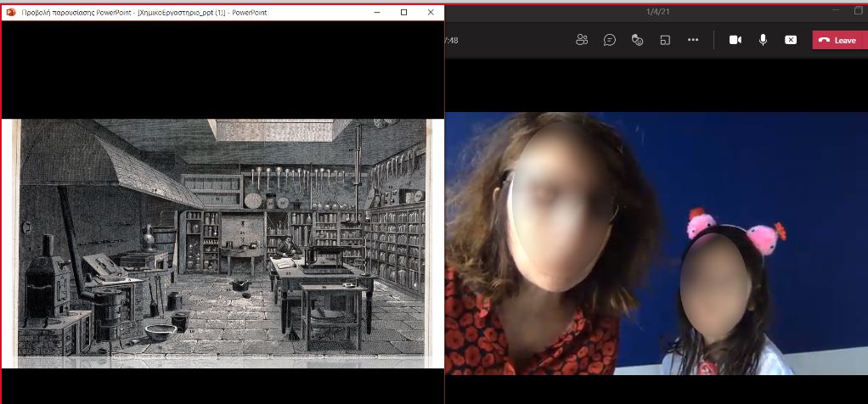Click the 1/4/21 title text
Viewport: 868px width, 404px height.
[657, 12]
